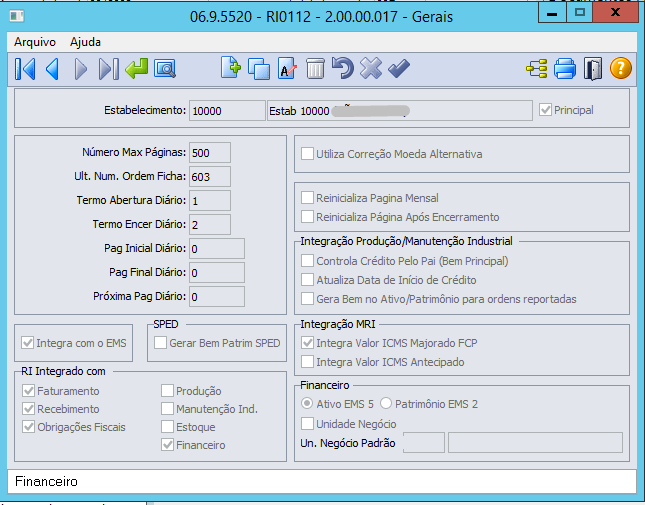Enable Gera Bem no Ativo/Patrimônio checkbox
Viewport: 645px width, 505px height.
point(307,299)
